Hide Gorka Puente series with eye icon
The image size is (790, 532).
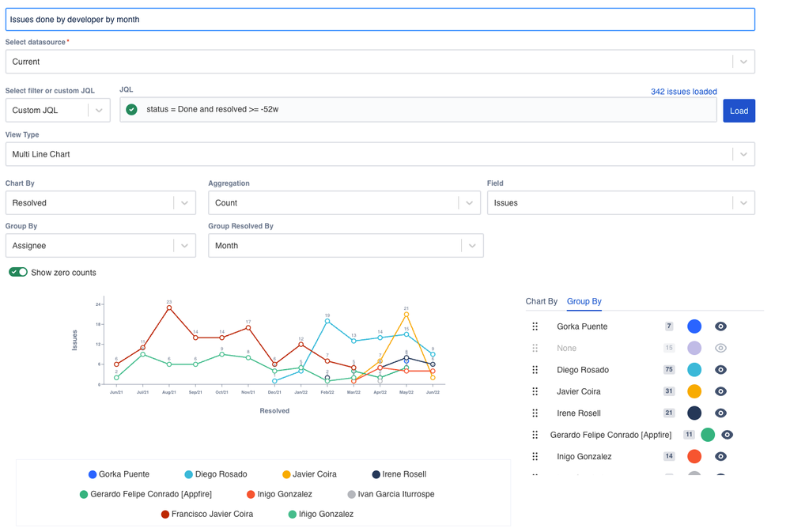pyautogui.click(x=720, y=326)
